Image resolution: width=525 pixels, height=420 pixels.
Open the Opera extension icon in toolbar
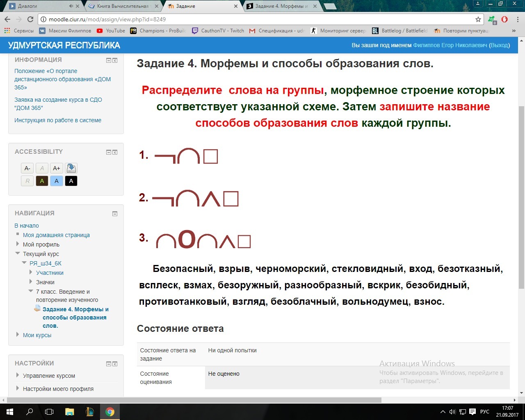(504, 19)
